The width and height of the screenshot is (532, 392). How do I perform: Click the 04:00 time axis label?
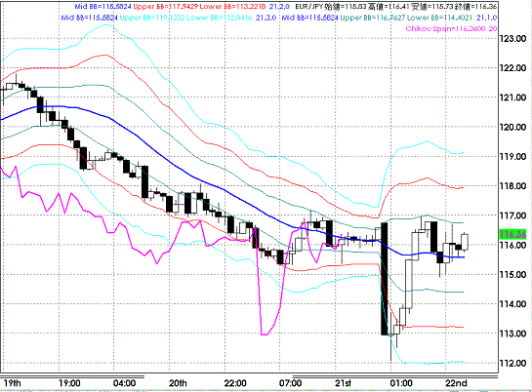(x=125, y=383)
